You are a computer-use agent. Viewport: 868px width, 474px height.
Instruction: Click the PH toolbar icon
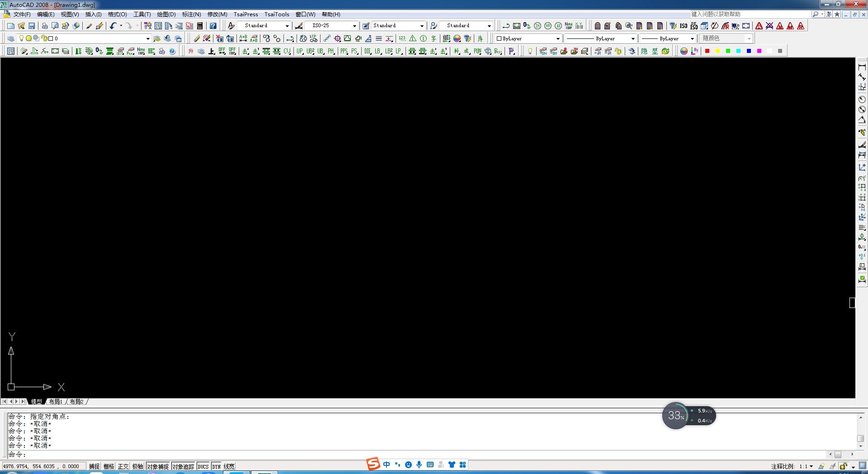(x=331, y=51)
